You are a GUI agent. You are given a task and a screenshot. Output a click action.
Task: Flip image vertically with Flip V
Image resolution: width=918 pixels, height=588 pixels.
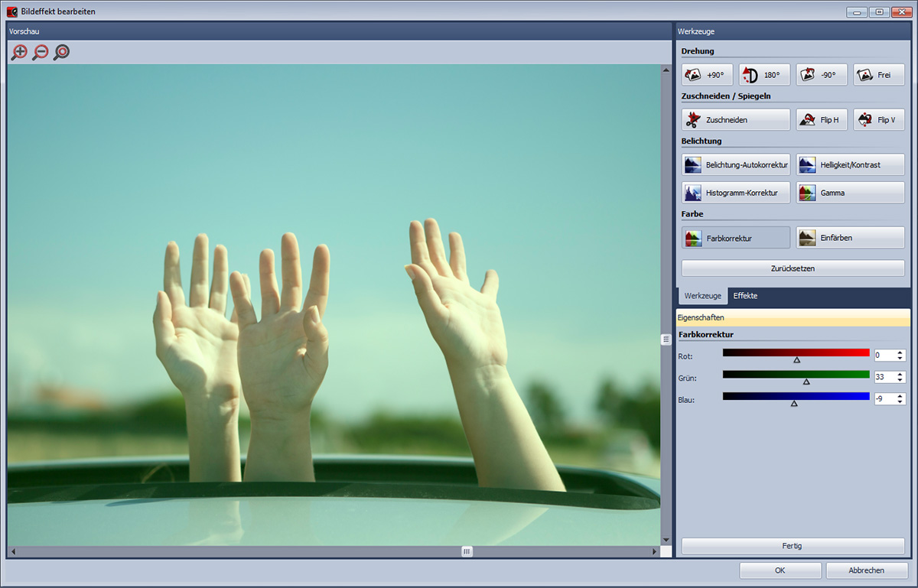878,120
